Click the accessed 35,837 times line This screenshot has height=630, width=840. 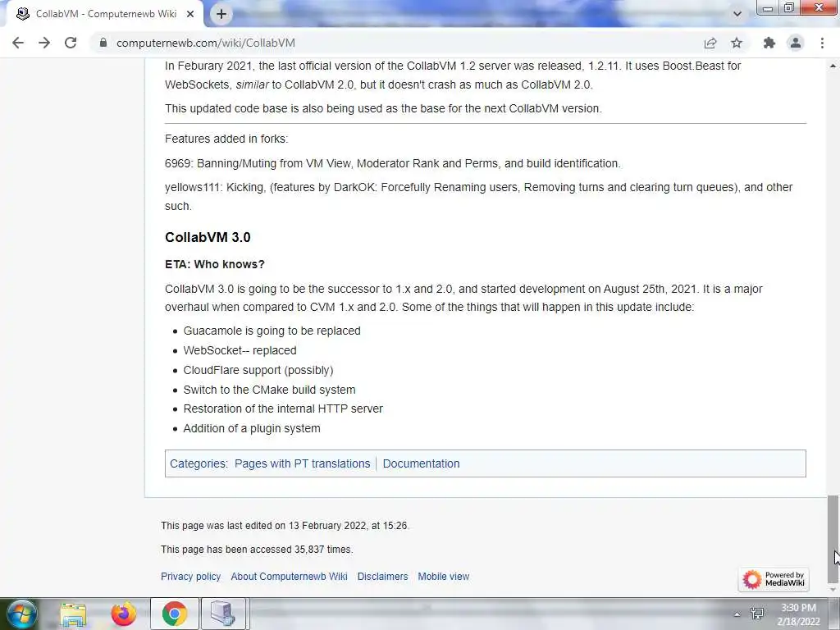click(x=257, y=550)
